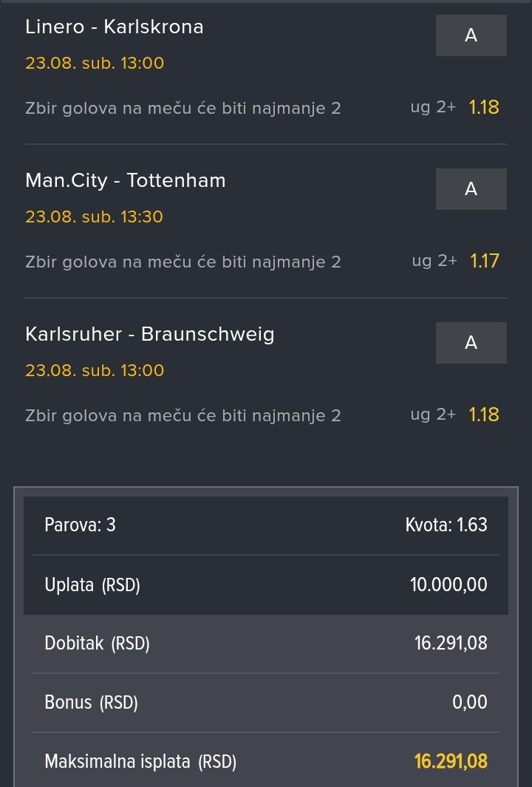Select the Karlsruher - Braunschweig match title
Screen dimensions: 532x787
coord(149,334)
